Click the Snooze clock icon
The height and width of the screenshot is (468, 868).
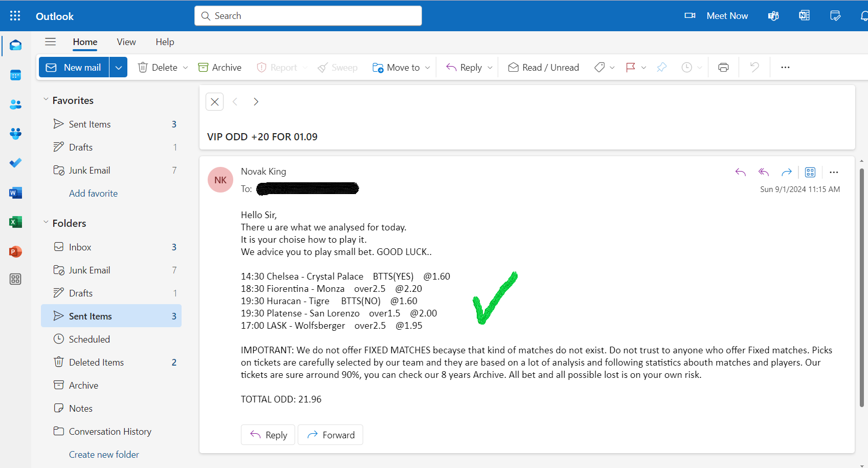tap(687, 67)
